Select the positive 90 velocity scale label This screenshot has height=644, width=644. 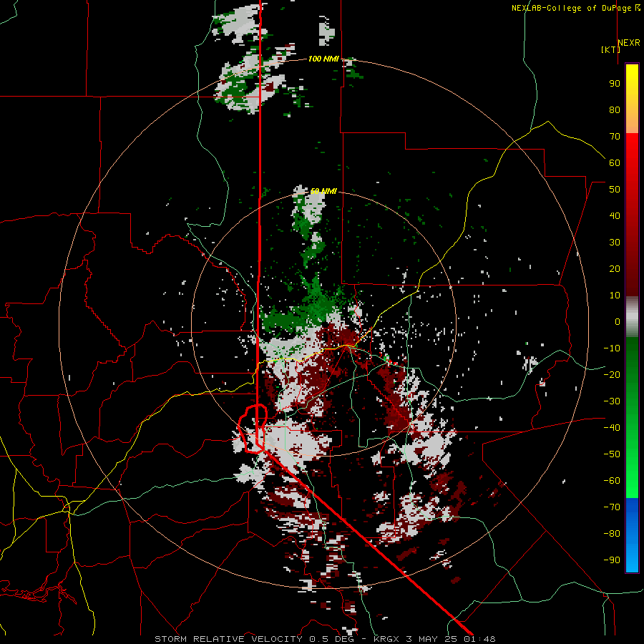615,84
